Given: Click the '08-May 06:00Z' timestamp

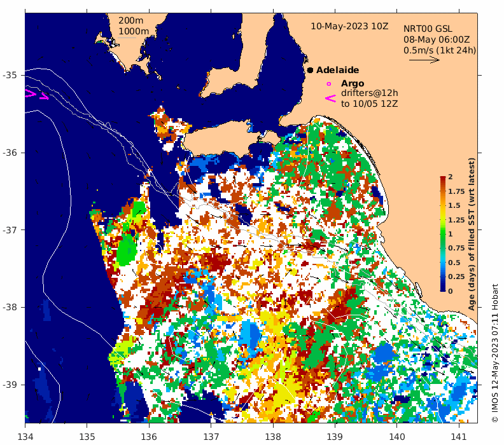Looking at the screenshot, I should click(x=437, y=40).
